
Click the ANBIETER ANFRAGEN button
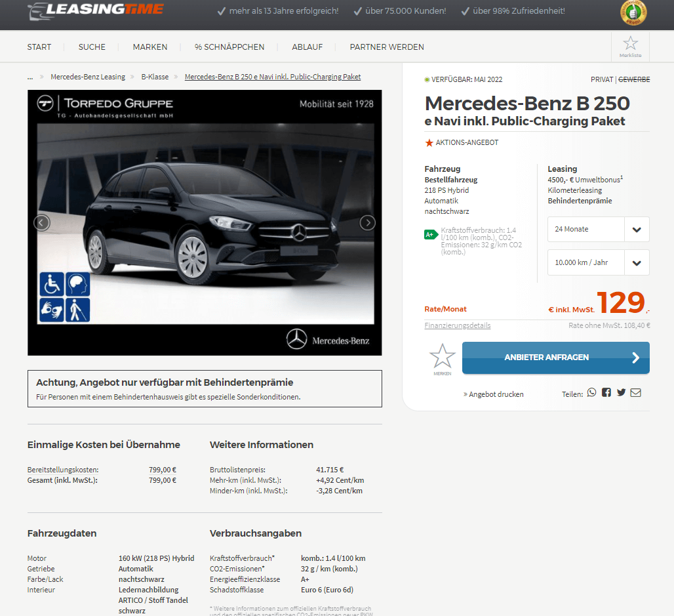pos(556,358)
